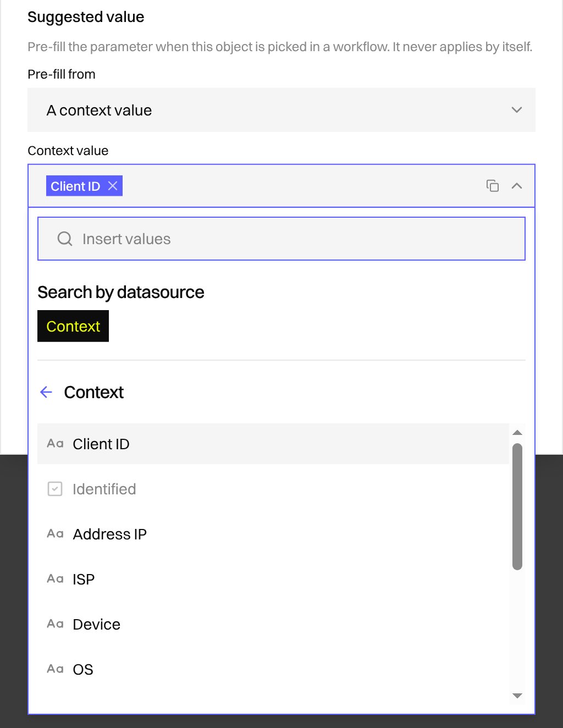
Task: Copy the context value field
Action: pos(493,186)
